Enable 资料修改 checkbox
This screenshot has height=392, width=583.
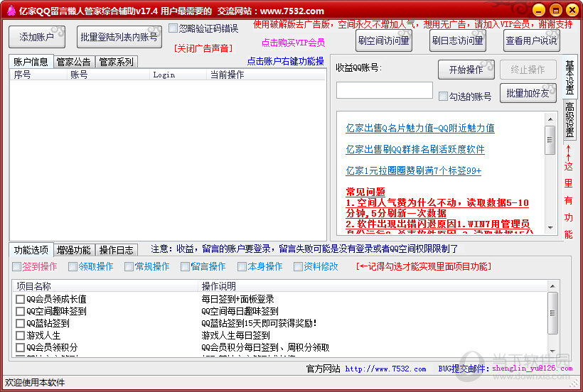click(x=298, y=266)
